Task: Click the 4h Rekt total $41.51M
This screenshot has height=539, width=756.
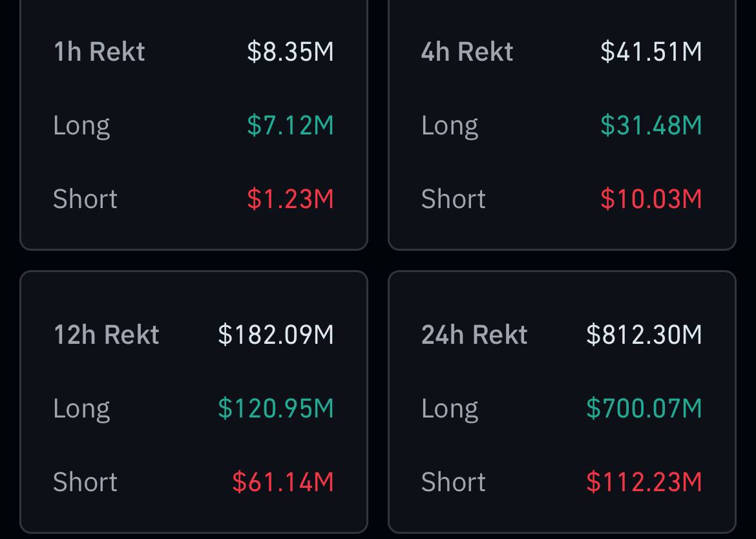Action: [651, 52]
